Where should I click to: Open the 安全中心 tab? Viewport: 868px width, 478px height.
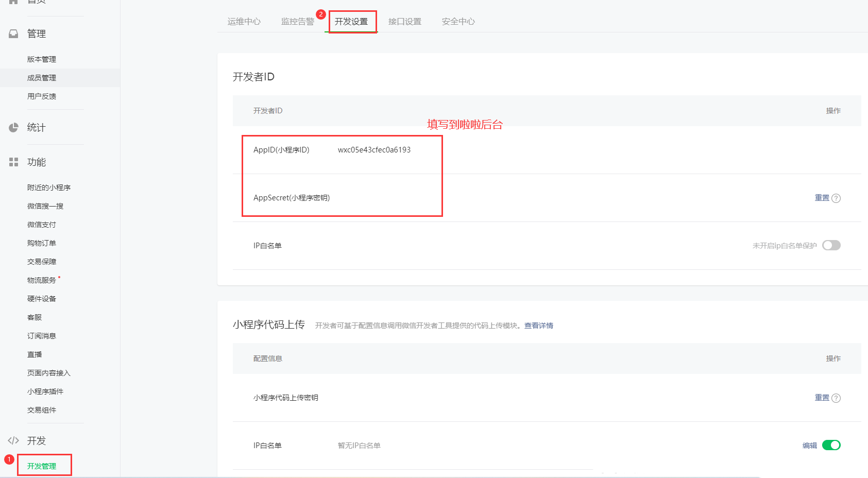click(x=458, y=22)
